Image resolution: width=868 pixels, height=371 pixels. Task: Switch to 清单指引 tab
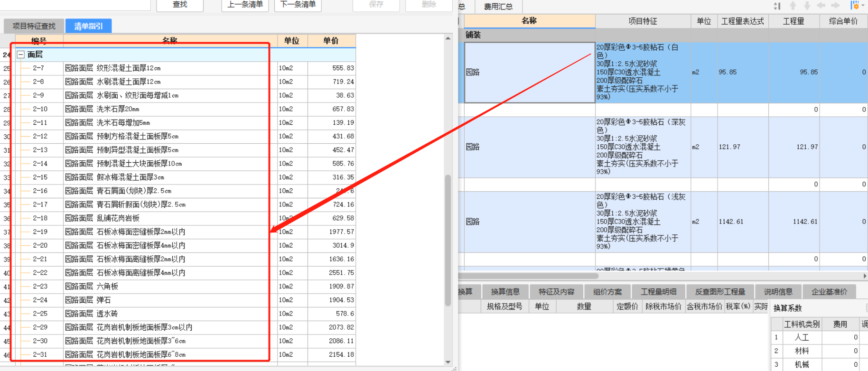point(88,26)
